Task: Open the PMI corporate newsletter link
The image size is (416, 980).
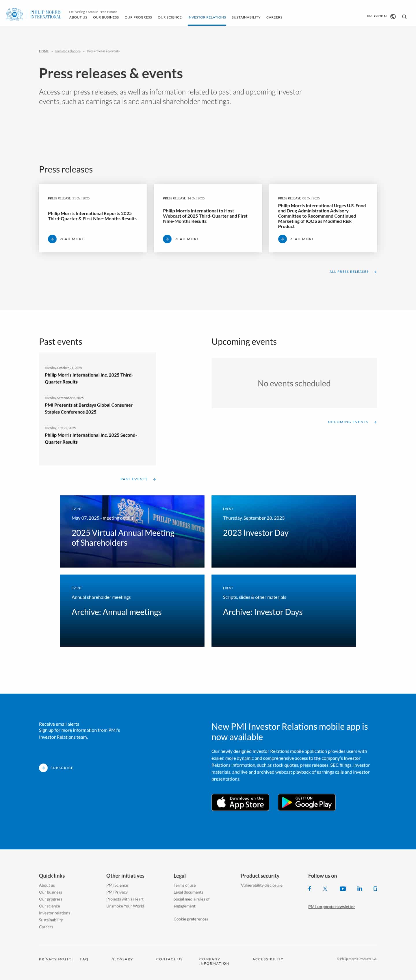Action: coord(332,907)
